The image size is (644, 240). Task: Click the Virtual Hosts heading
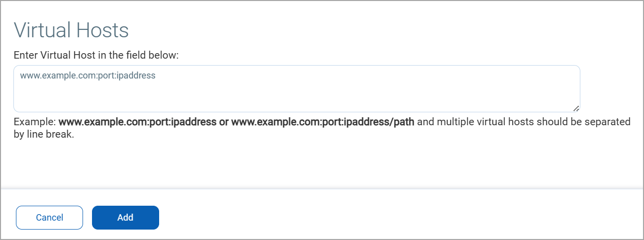click(x=71, y=30)
